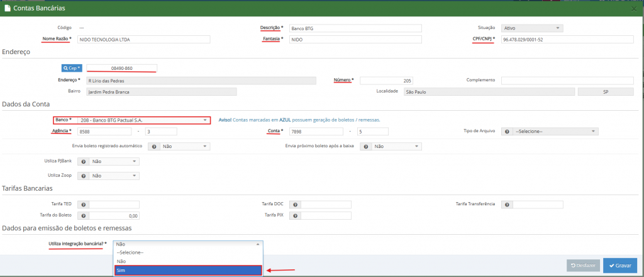Click the Tarifa PIX input field

(x=326, y=216)
